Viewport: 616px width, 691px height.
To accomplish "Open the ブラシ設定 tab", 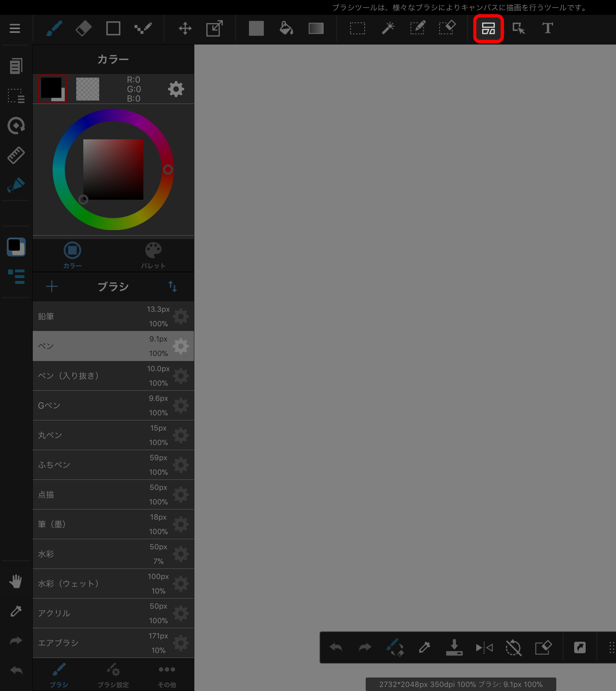I will [x=113, y=675].
